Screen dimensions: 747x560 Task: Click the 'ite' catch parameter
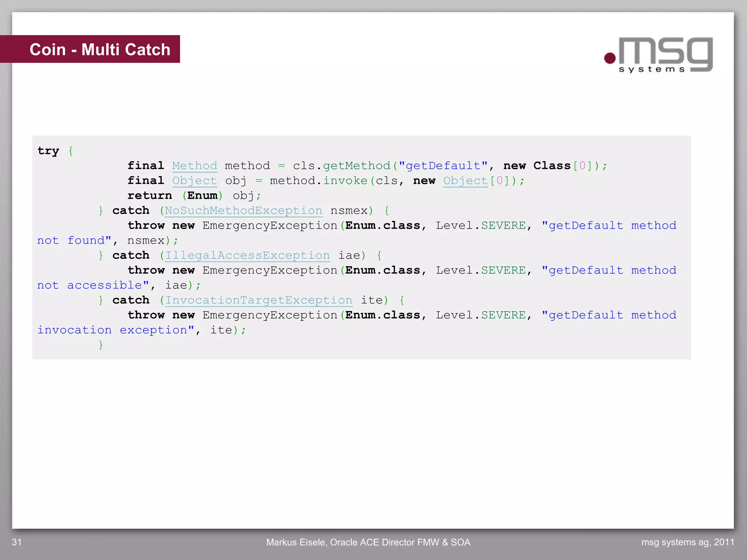pyautogui.click(x=372, y=300)
